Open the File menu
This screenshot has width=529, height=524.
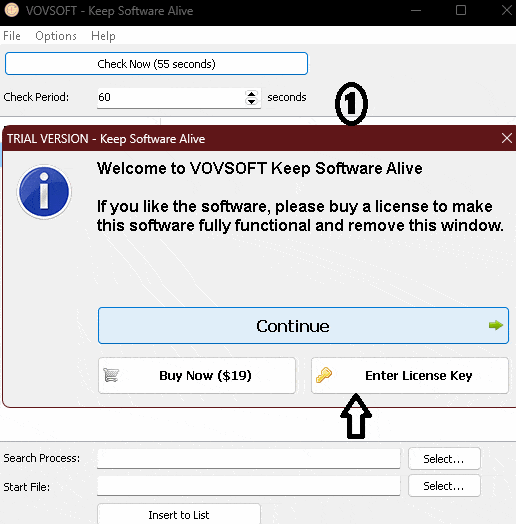tap(12, 36)
